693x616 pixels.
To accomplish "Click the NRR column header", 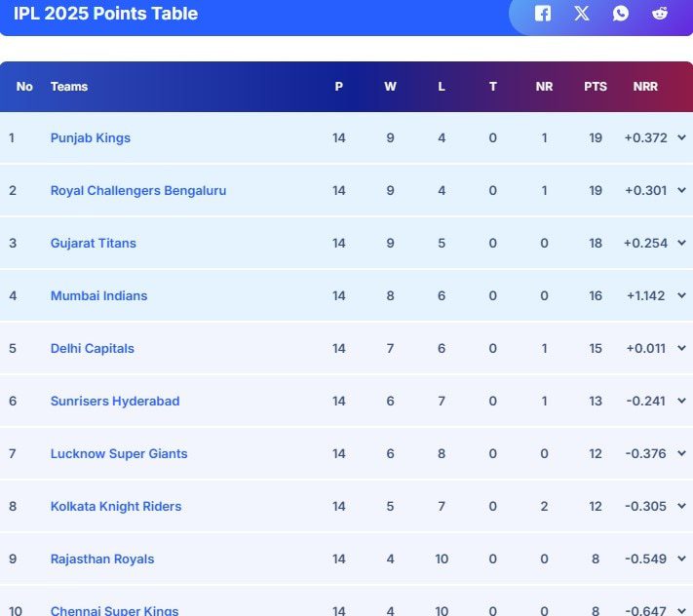I will click(645, 87).
